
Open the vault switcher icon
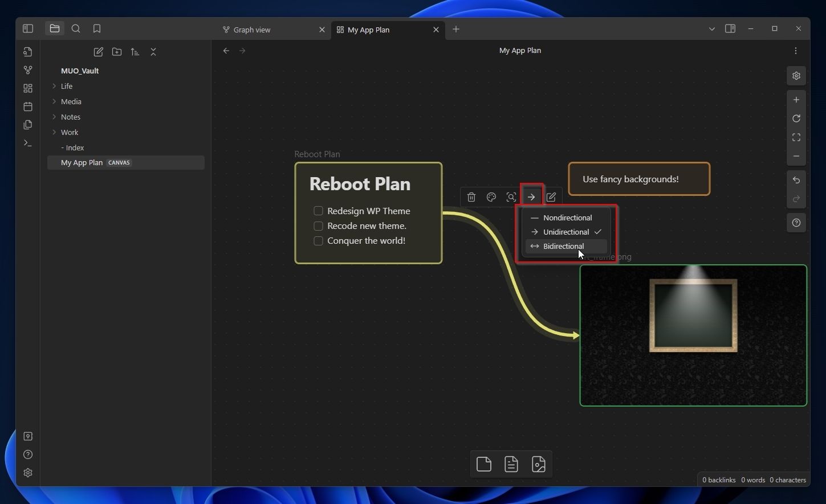(x=28, y=436)
